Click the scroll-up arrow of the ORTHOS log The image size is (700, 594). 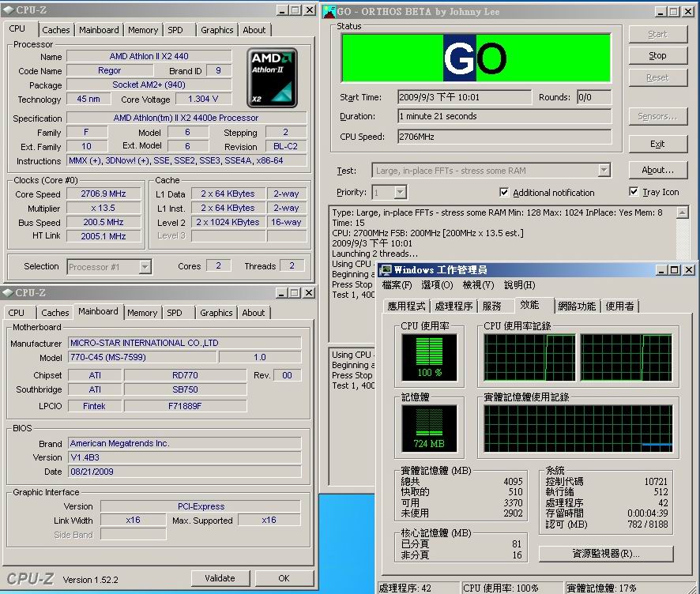tap(682, 212)
